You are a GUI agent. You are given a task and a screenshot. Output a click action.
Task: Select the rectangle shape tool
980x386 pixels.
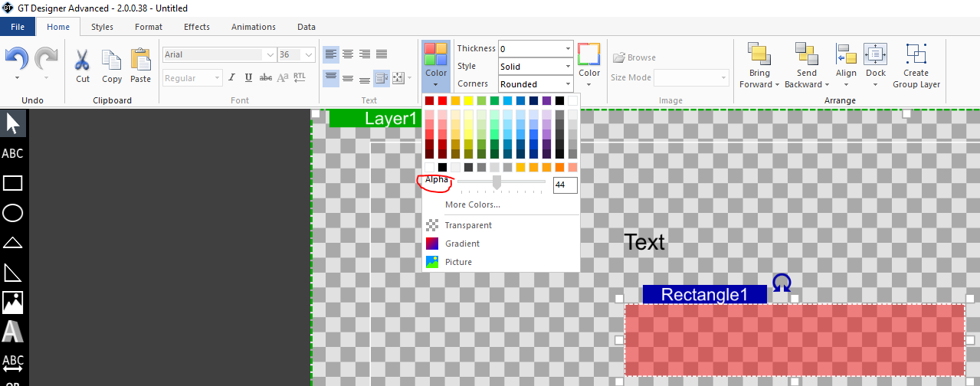click(13, 183)
